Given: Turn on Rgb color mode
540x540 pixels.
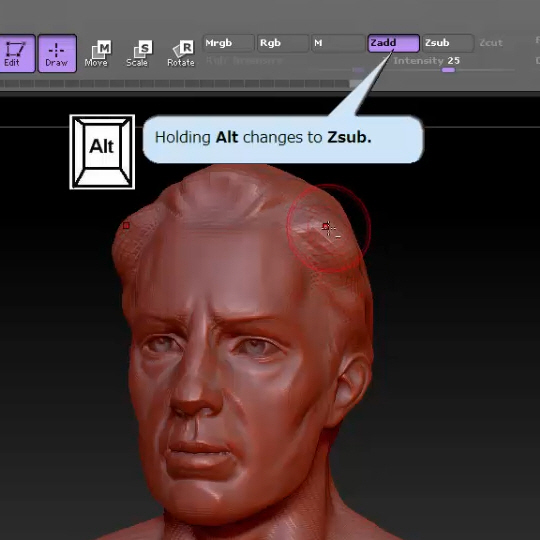Looking at the screenshot, I should [283, 43].
